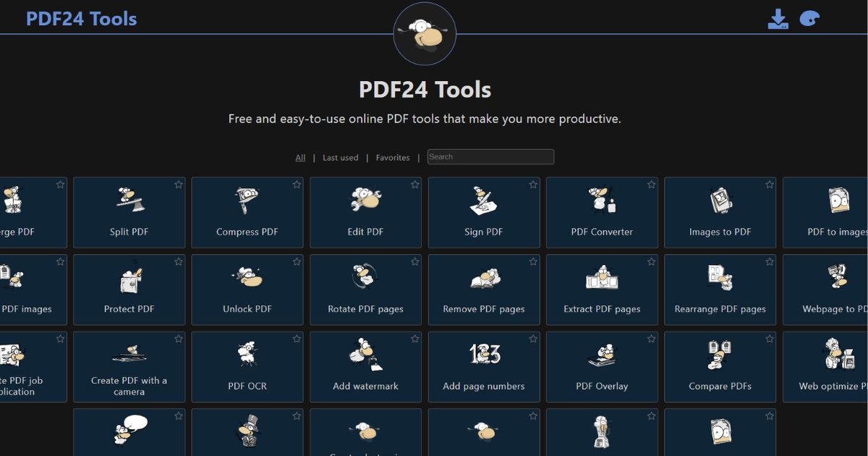Launch the PDF Overlay tool

click(x=602, y=366)
